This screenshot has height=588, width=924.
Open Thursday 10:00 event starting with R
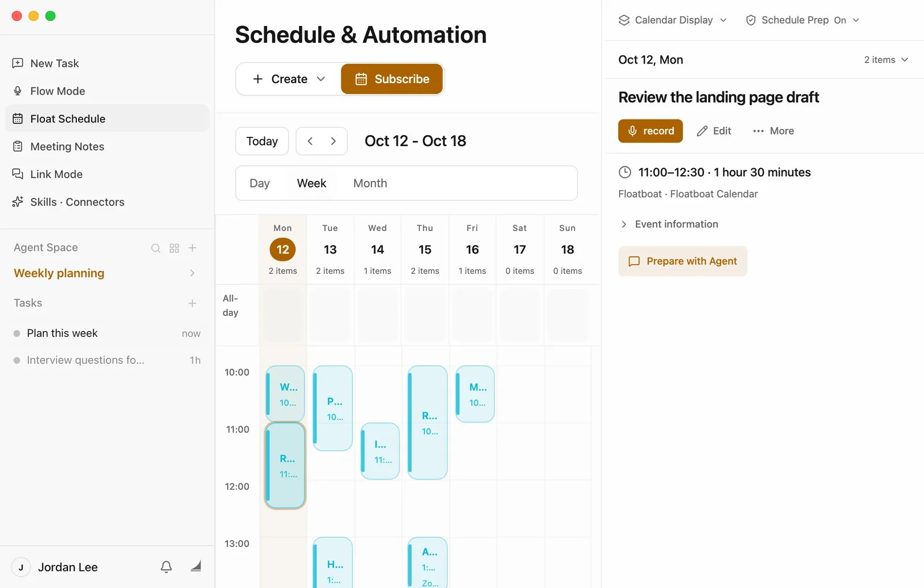(427, 423)
